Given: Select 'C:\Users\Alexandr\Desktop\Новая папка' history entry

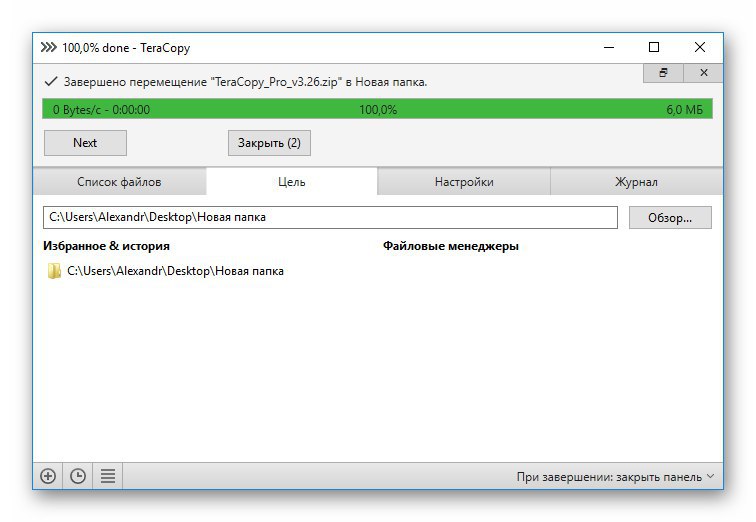Looking at the screenshot, I should coord(166,271).
